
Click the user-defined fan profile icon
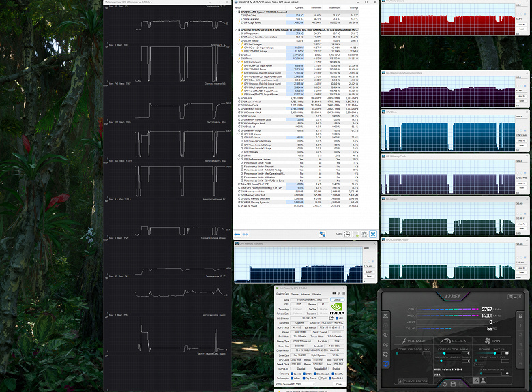point(483,380)
